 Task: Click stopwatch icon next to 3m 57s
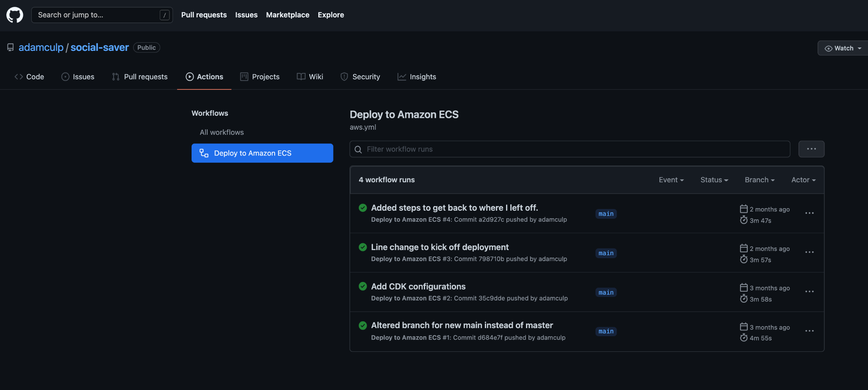(744, 259)
